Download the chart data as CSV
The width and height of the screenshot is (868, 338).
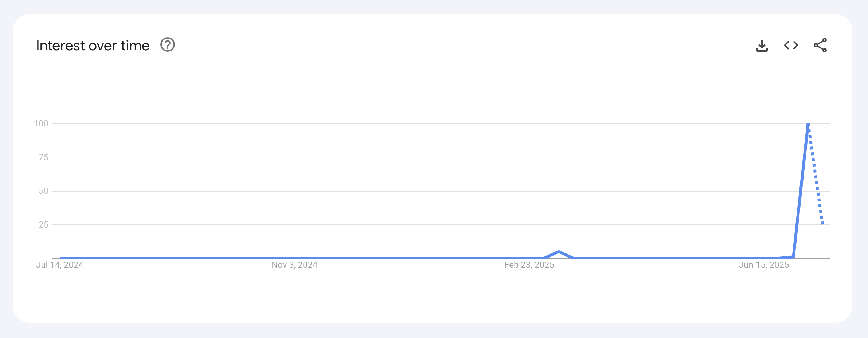(762, 46)
